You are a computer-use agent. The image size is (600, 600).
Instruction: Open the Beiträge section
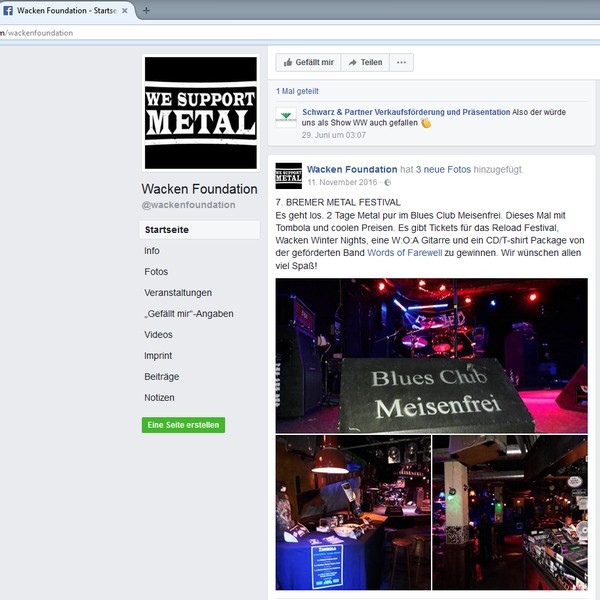click(161, 377)
